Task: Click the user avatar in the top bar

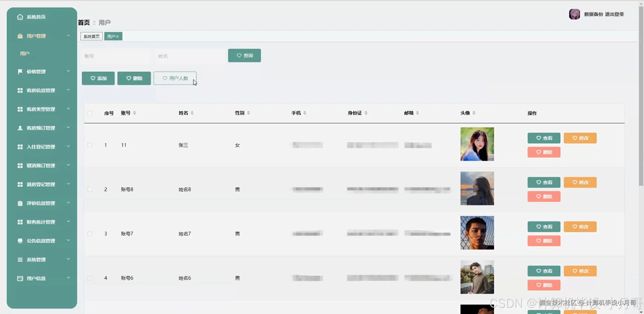Action: [x=575, y=14]
